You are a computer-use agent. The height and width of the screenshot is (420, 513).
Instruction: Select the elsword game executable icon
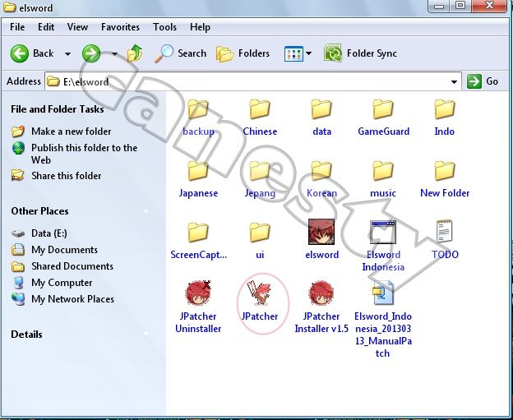(321, 233)
